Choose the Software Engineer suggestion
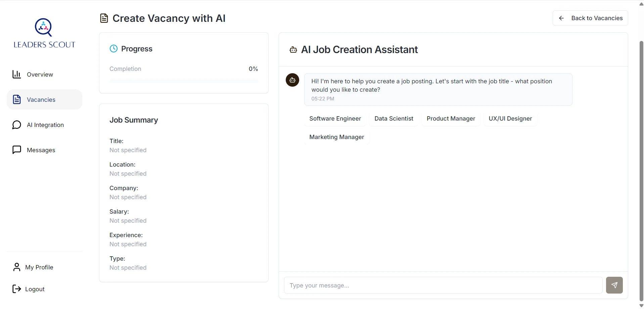Viewport: 644px width, 309px height. (335, 119)
